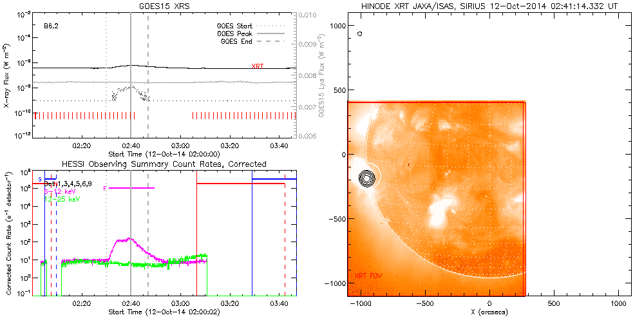Image resolution: width=644 pixels, height=322 pixels.
Task: Click the magenta count rate peak in HESSI plot
Action: [129, 239]
